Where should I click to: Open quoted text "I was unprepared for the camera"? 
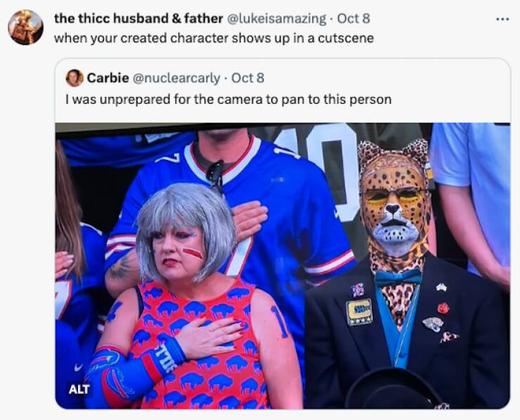coord(228,99)
